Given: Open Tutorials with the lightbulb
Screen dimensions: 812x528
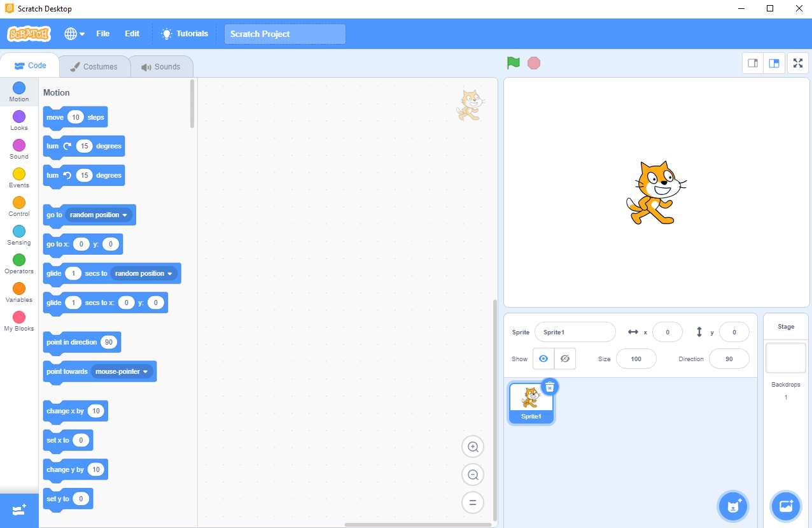Looking at the screenshot, I should [x=185, y=34].
